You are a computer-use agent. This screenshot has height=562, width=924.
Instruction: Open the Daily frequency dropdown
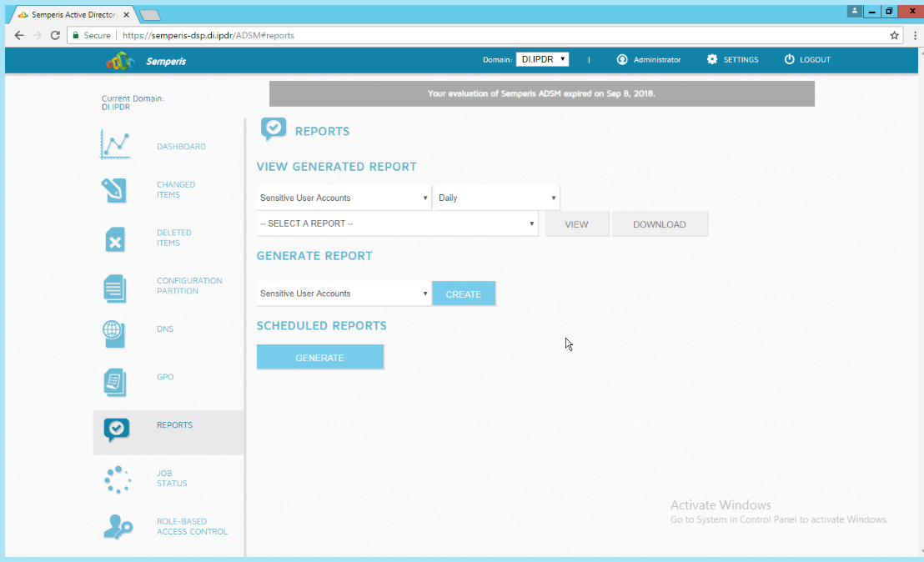[496, 198]
